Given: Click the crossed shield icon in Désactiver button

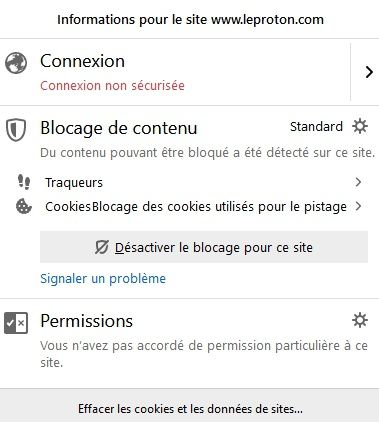Looking at the screenshot, I should 101,247.
